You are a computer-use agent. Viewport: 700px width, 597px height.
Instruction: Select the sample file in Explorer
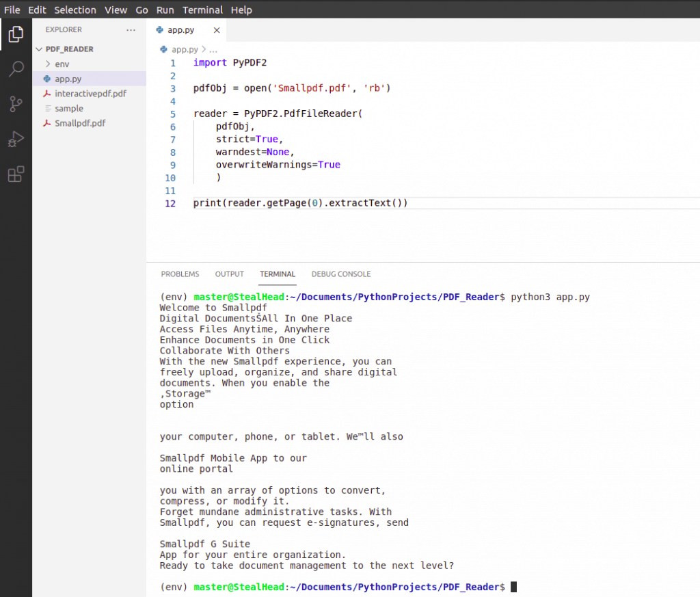(x=68, y=108)
